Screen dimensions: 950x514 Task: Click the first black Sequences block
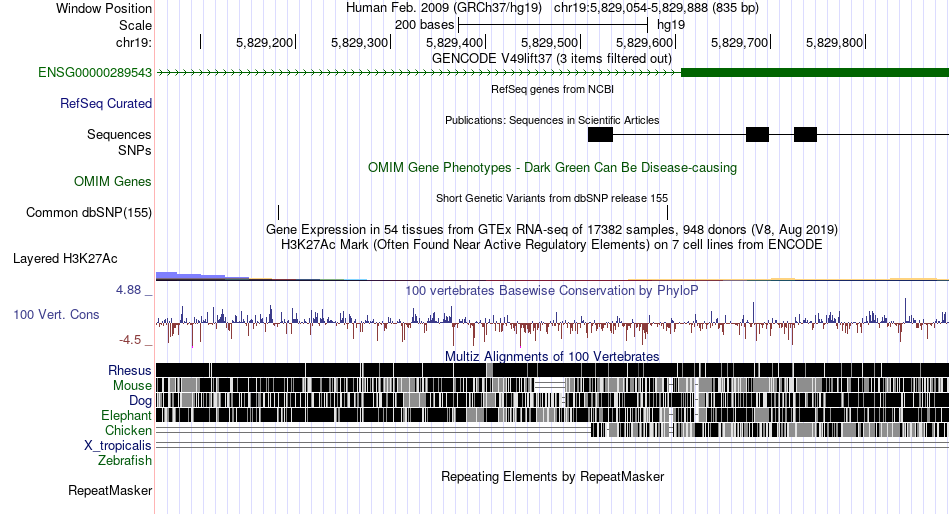tap(600, 135)
